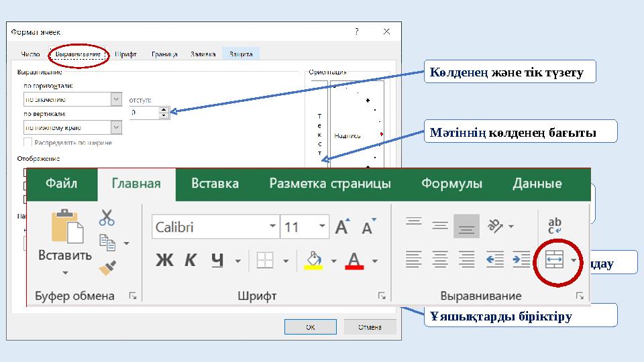
Task: Click Merge and Center cells icon
Action: 554,260
